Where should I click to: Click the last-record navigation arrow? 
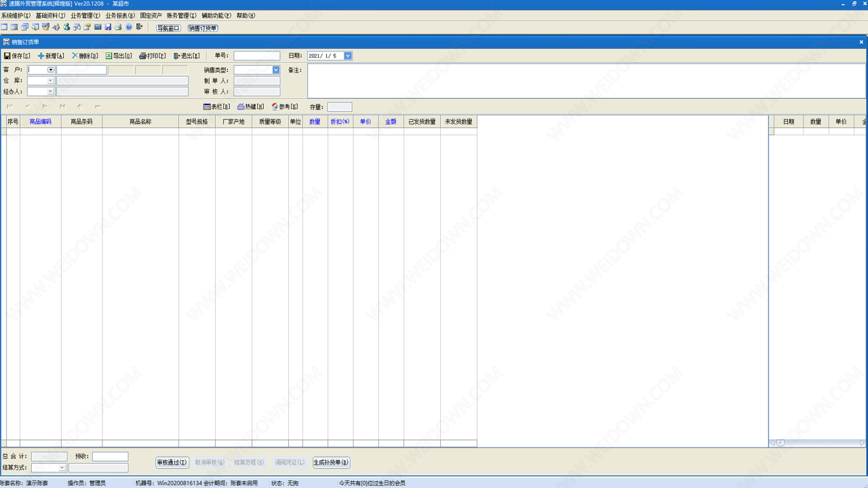(62, 106)
